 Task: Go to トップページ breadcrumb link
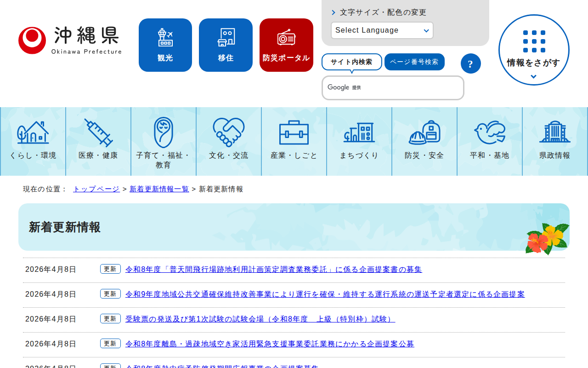point(96,189)
